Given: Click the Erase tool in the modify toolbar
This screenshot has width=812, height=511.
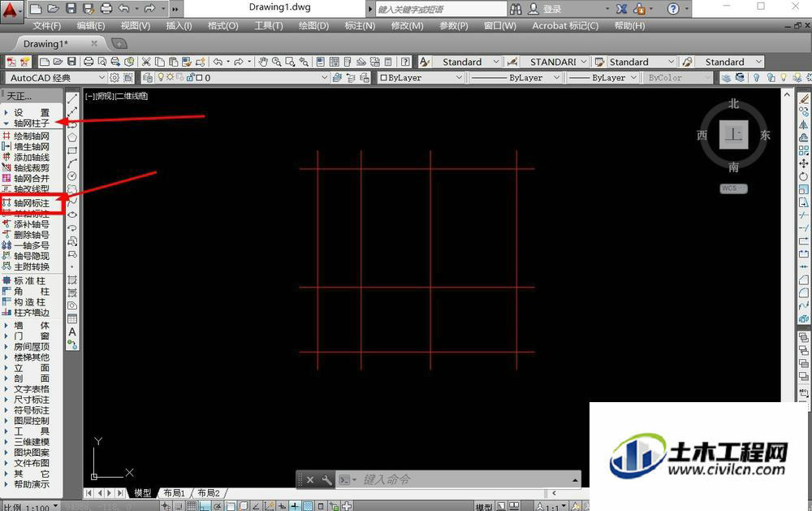Looking at the screenshot, I should [804, 98].
